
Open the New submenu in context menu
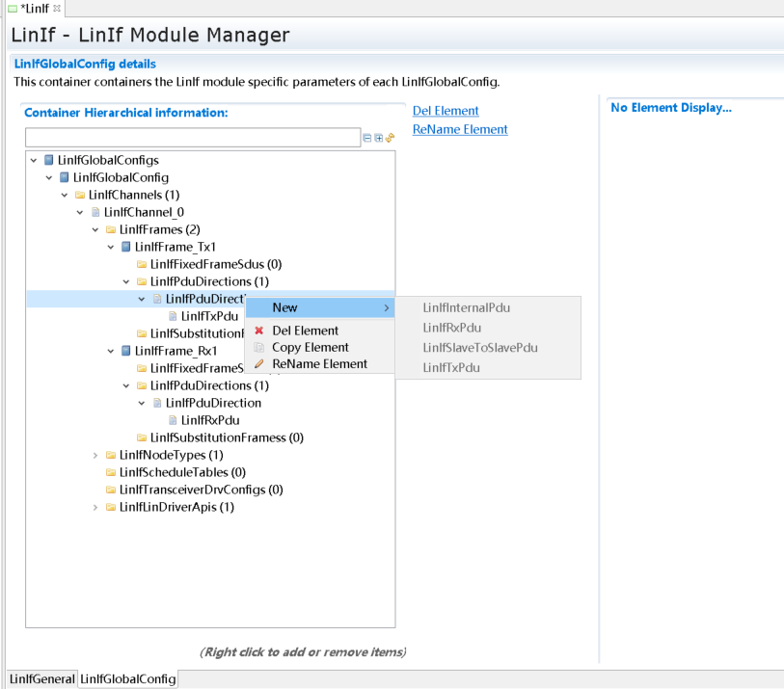pos(320,307)
